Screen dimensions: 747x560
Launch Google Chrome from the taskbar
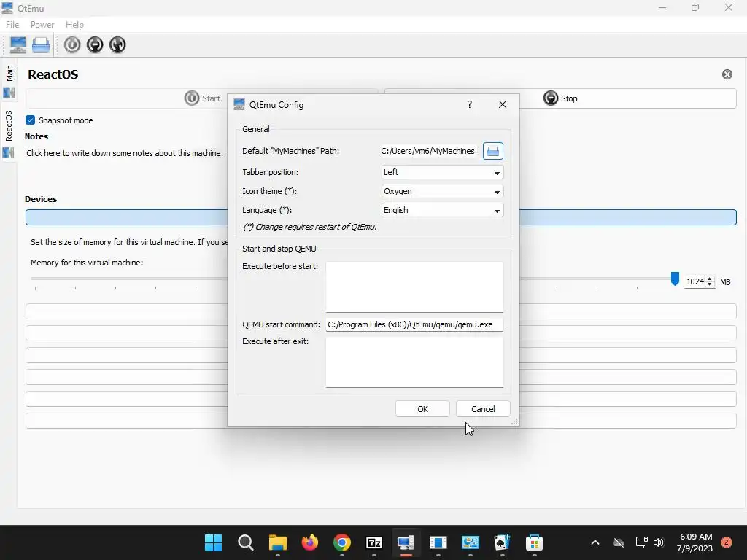(342, 542)
